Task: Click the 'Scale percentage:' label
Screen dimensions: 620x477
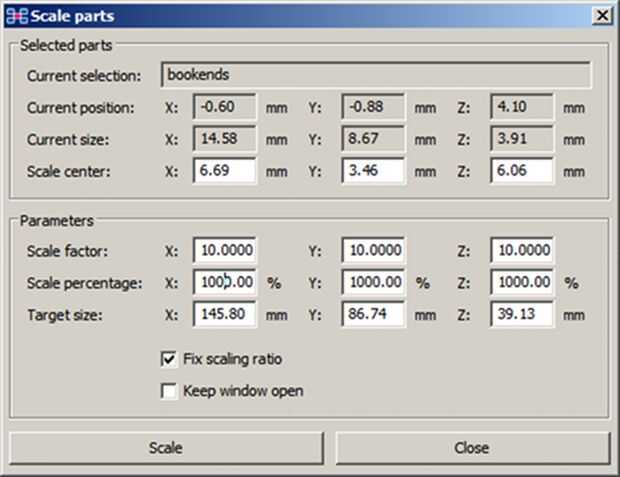Action: pyautogui.click(x=85, y=283)
